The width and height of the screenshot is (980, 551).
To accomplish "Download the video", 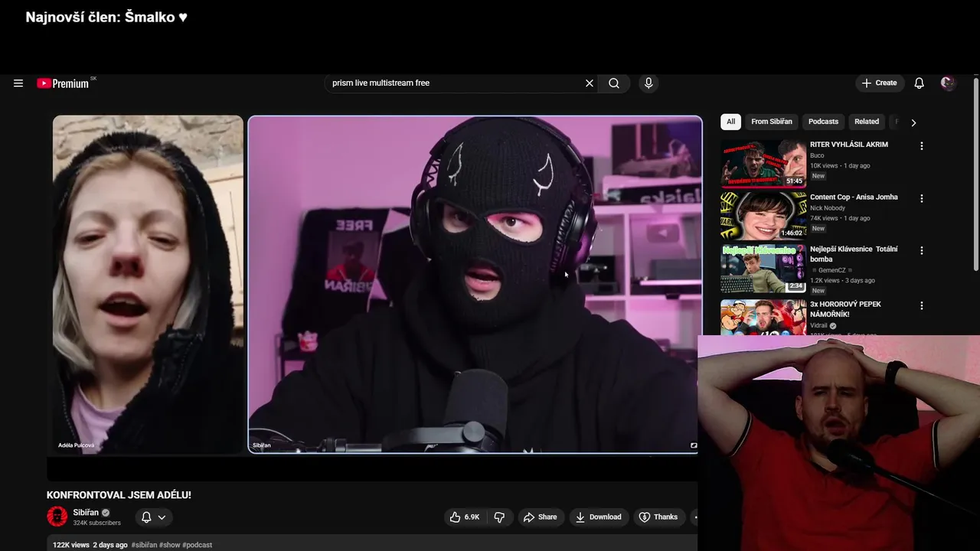I will (x=599, y=517).
